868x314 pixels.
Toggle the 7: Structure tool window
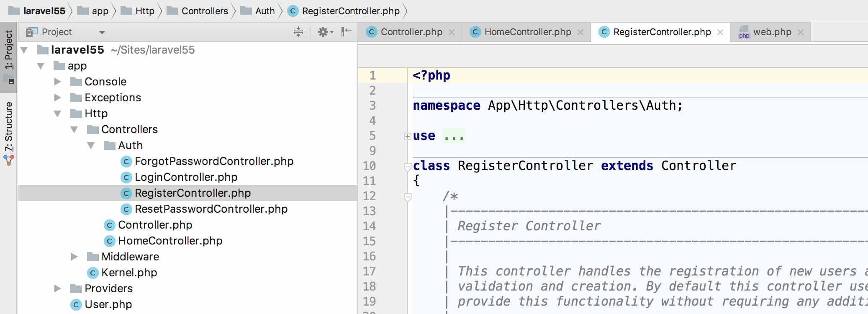coord(9,126)
